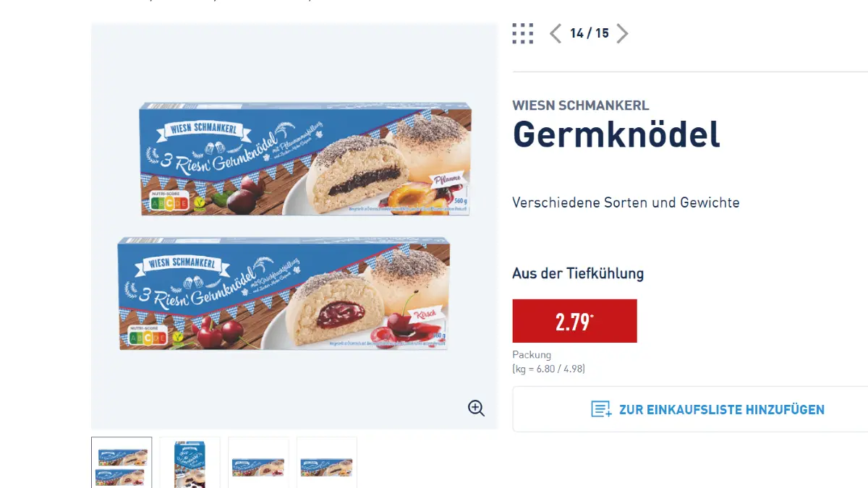This screenshot has width=868, height=488.
Task: Click the red price box showing 2.79
Action: [x=574, y=320]
